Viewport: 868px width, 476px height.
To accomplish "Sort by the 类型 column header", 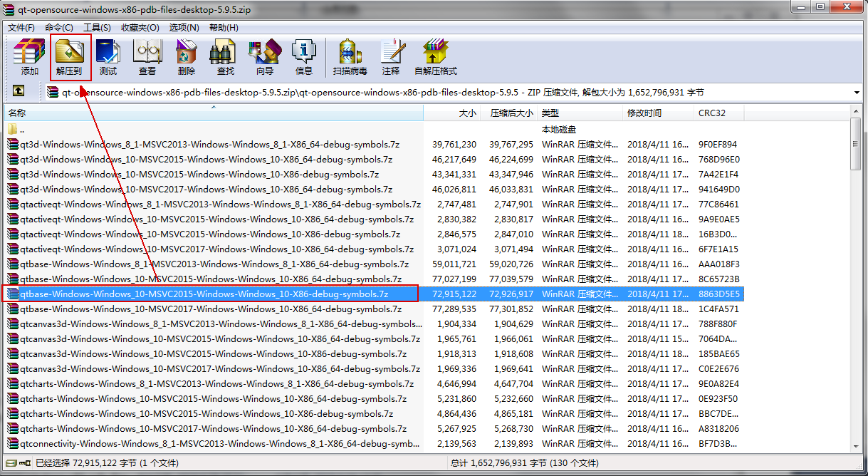I will pyautogui.click(x=580, y=113).
